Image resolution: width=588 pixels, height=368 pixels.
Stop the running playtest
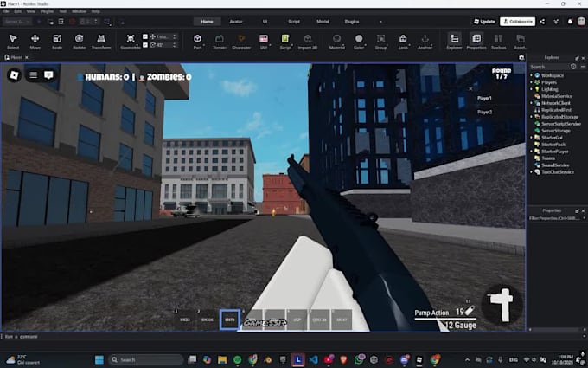tap(72, 22)
